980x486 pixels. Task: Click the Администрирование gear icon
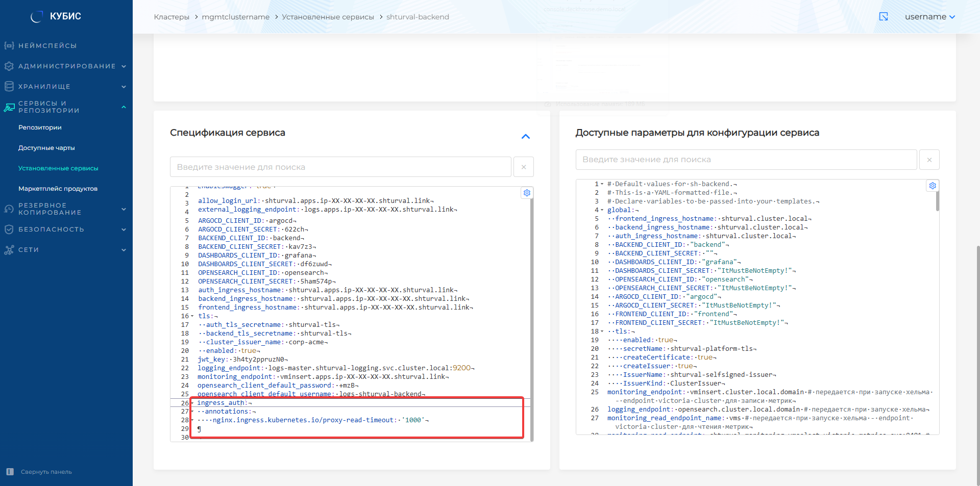click(9, 66)
